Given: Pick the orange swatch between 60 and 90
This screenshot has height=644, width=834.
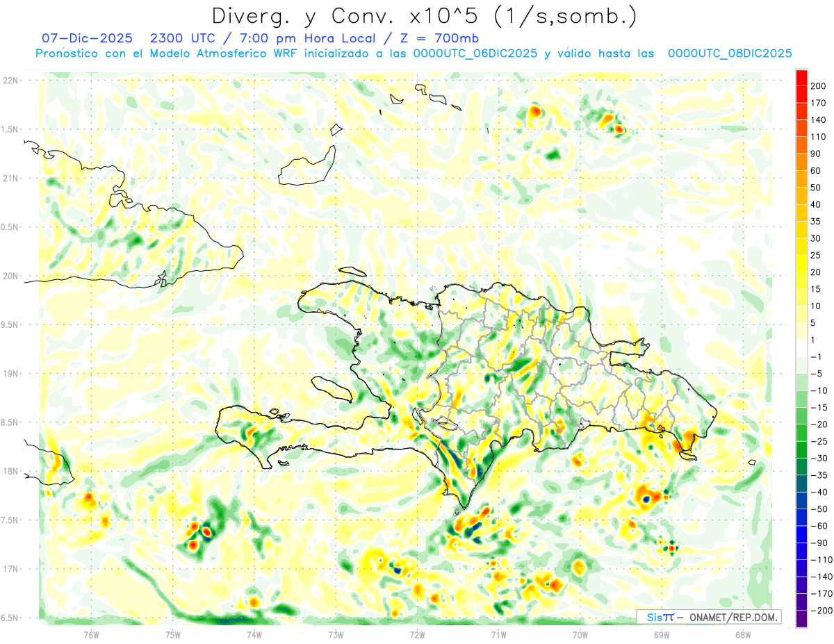Looking at the screenshot, I should pos(801,163).
